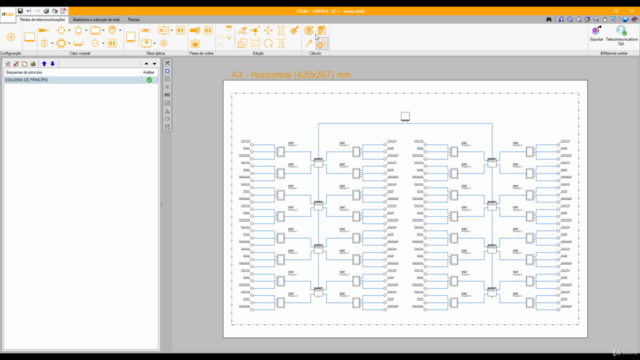The image size is (640, 360).
Task: Click the binoculars search icon
Action: [549, 20]
